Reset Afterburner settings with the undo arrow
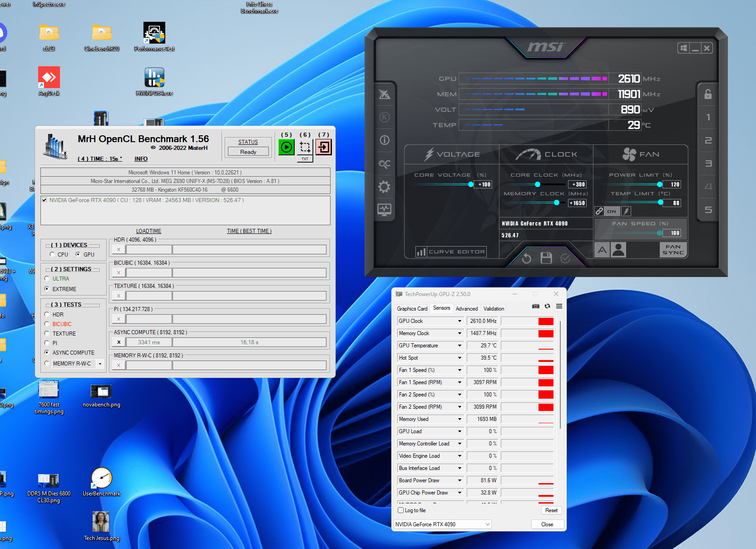The image size is (756, 549). (x=527, y=258)
